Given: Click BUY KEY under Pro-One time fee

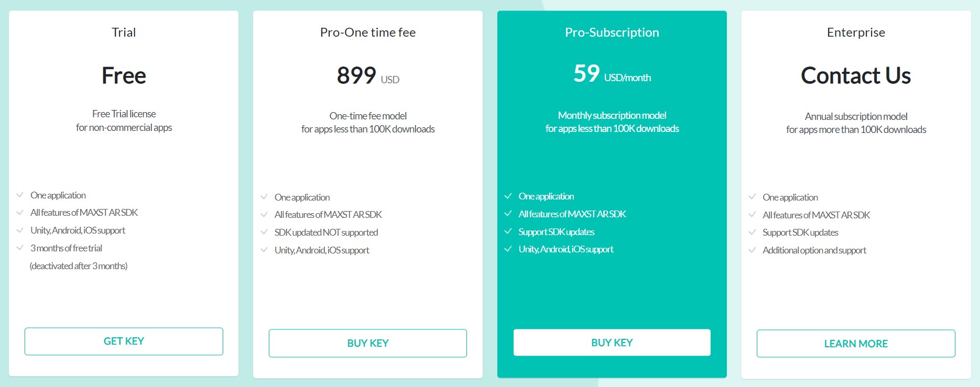Looking at the screenshot, I should click(368, 343).
